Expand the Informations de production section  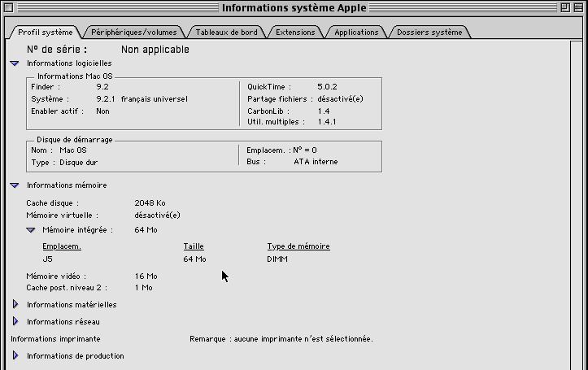click(x=15, y=355)
